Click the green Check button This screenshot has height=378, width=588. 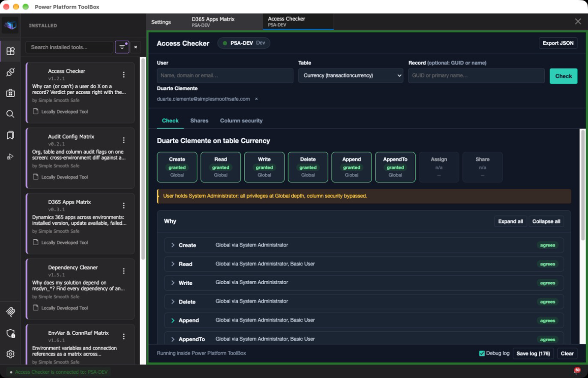point(564,76)
